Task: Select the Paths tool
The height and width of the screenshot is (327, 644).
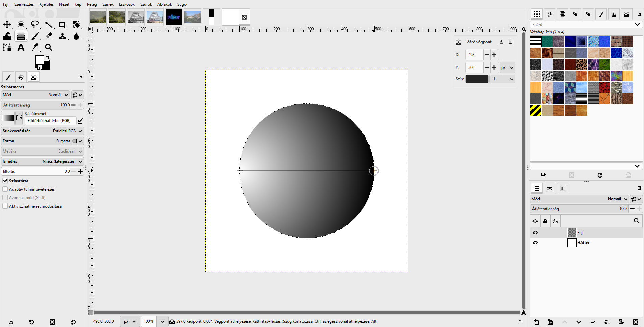Action: [x=7, y=48]
